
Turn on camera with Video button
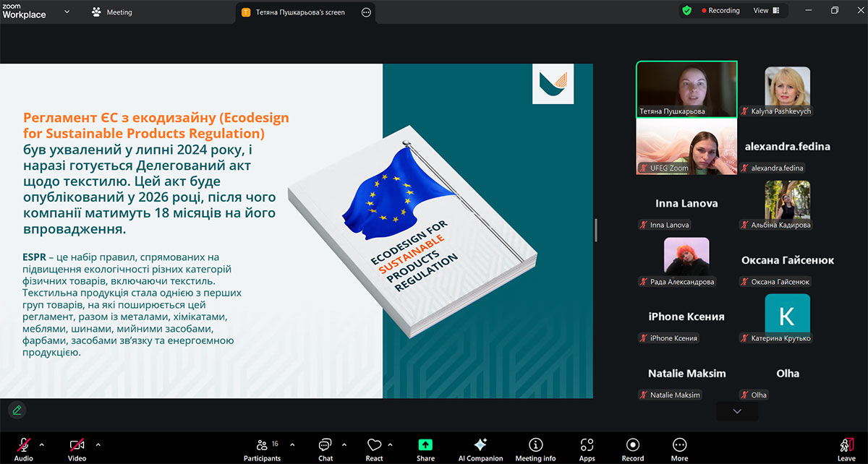[x=77, y=449]
